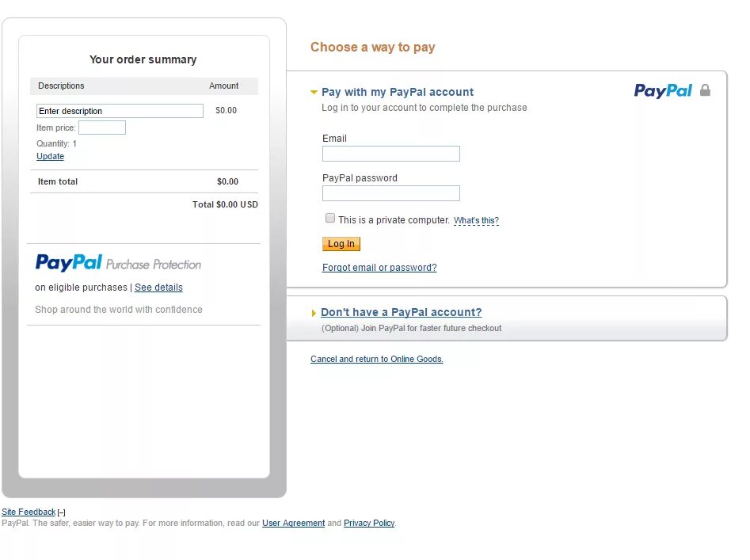This screenshot has height=560, width=750.
Task: Click the PayPal password field
Action: 390,193
